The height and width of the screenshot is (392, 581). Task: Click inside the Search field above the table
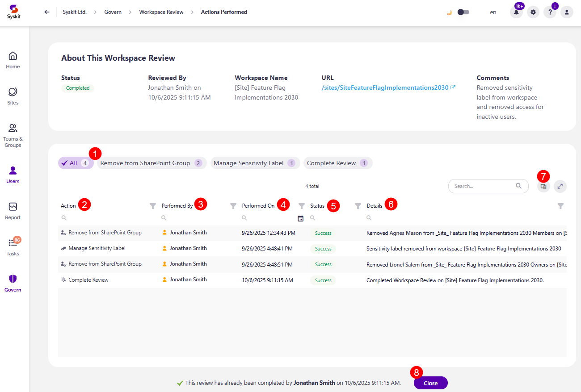(x=483, y=186)
